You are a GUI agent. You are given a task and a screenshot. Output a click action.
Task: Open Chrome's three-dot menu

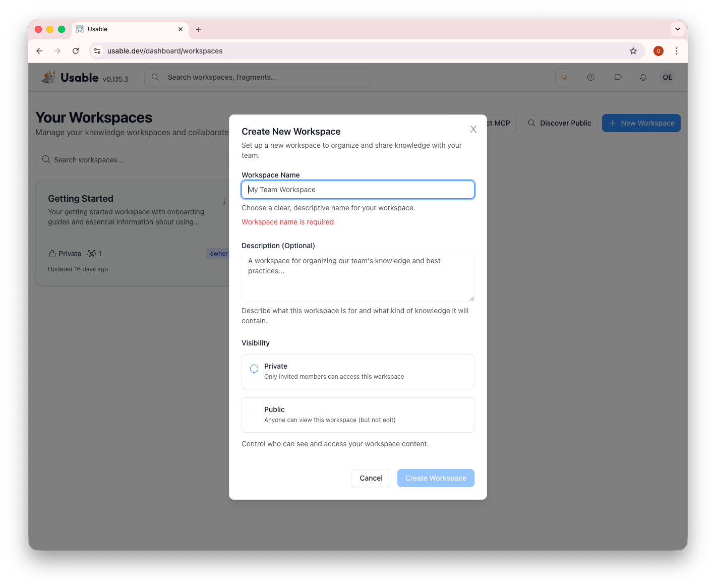(x=677, y=51)
